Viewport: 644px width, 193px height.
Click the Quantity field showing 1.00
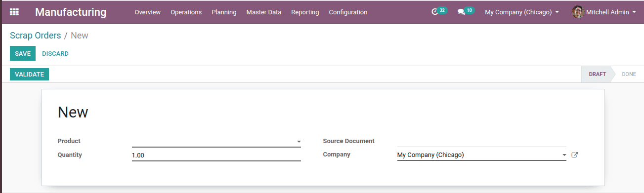(x=216, y=155)
